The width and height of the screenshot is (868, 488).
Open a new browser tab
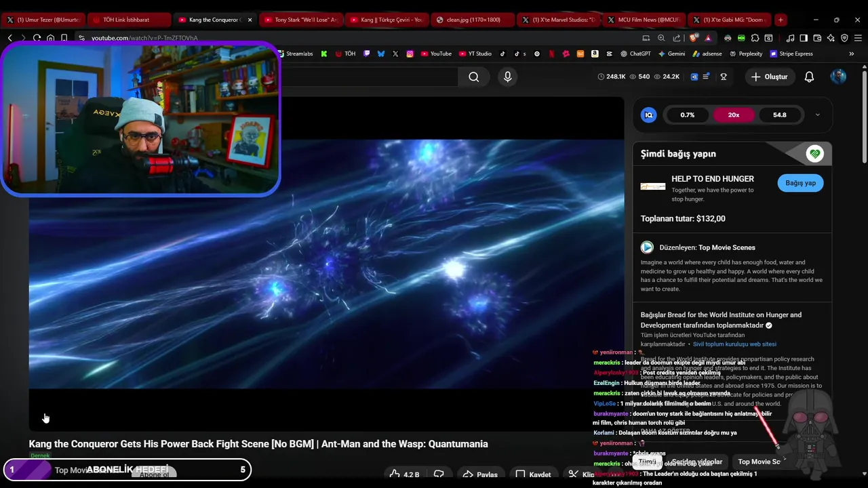781,20
